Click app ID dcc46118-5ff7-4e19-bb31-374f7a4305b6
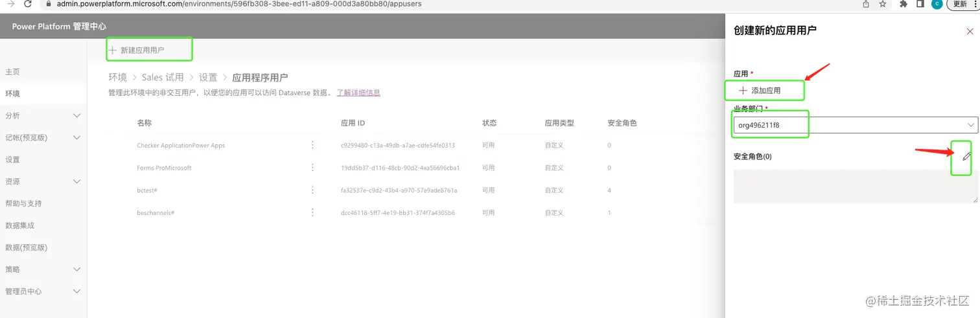This screenshot has height=318, width=980. (x=398, y=212)
